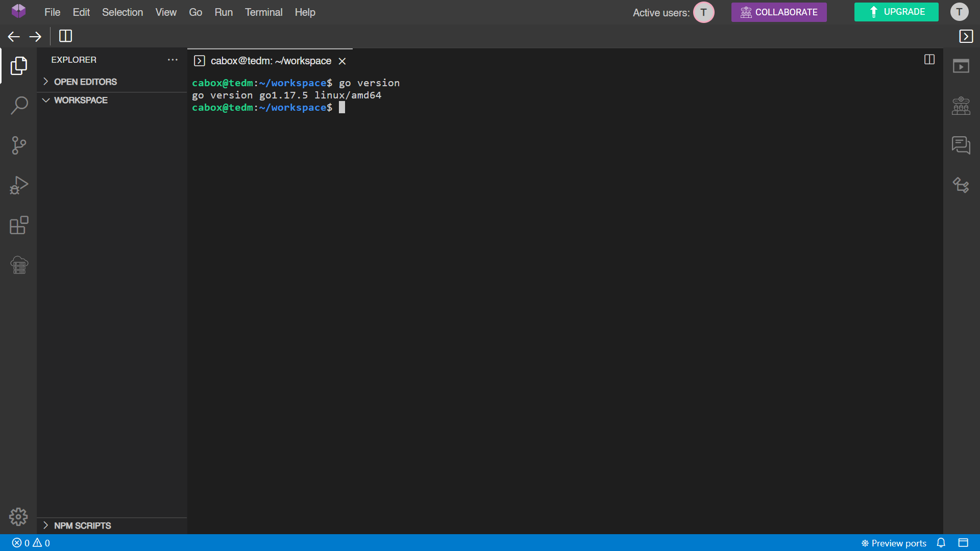
Task: Toggle the right panel collapse button
Action: (966, 36)
